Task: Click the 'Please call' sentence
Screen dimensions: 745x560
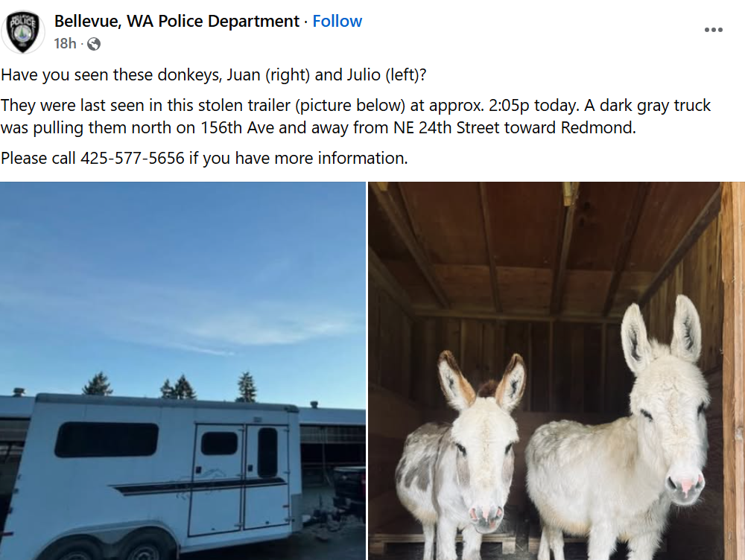Action: point(204,158)
